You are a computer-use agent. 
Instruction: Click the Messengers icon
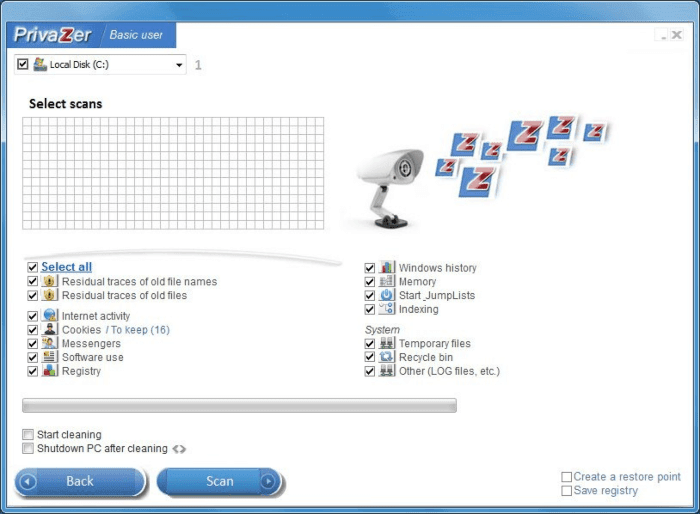pyautogui.click(x=50, y=343)
